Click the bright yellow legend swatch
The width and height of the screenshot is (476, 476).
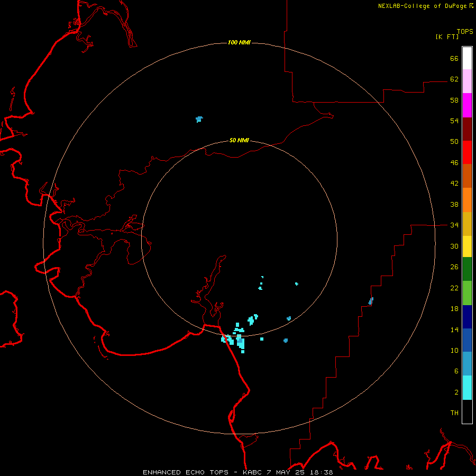(x=467, y=246)
